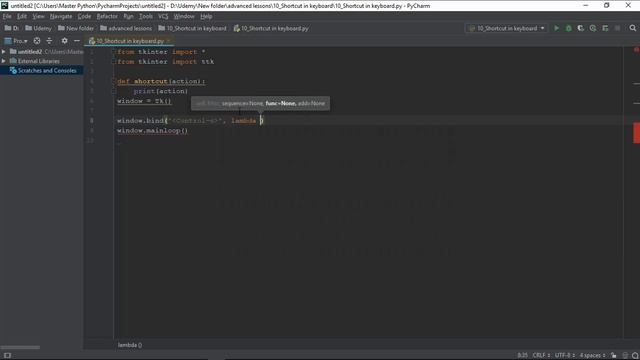This screenshot has height=360, width=640.
Task: Open the inspector icon in status bar corner
Action: click(635, 356)
